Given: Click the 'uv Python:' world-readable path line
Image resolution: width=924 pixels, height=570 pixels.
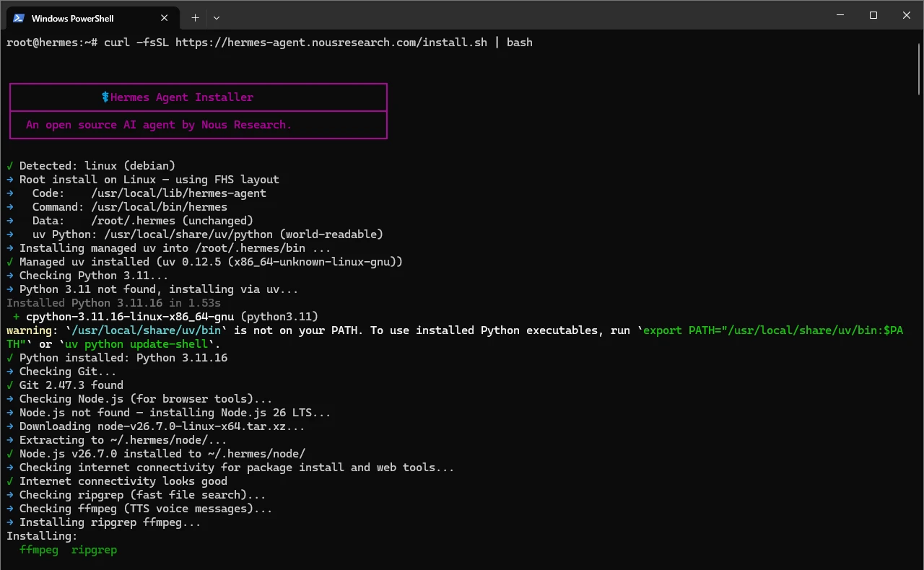Looking at the screenshot, I should coord(195,234).
